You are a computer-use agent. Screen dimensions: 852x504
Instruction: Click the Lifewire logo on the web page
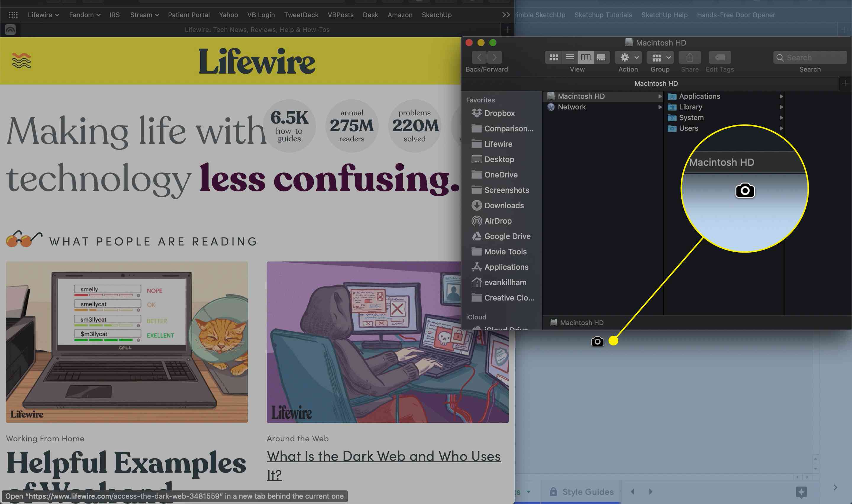pyautogui.click(x=257, y=62)
